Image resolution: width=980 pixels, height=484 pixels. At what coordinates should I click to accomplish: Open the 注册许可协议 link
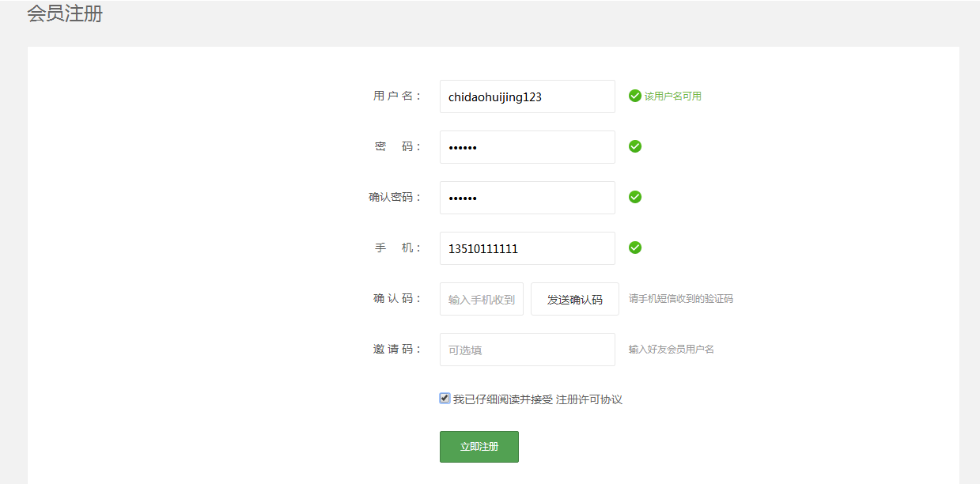tap(589, 399)
